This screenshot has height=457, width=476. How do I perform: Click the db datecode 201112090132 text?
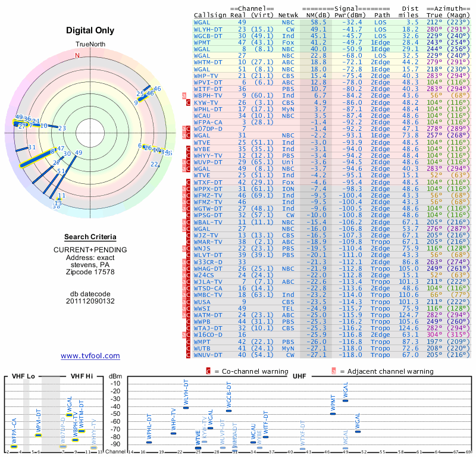click(x=90, y=298)
